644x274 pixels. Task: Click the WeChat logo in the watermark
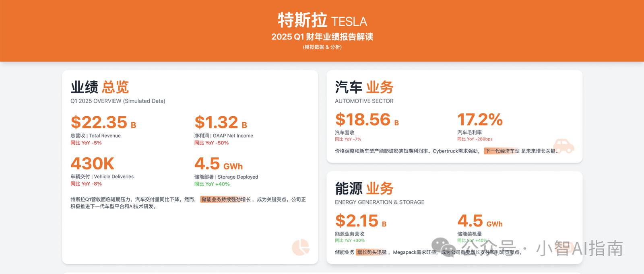444,247
